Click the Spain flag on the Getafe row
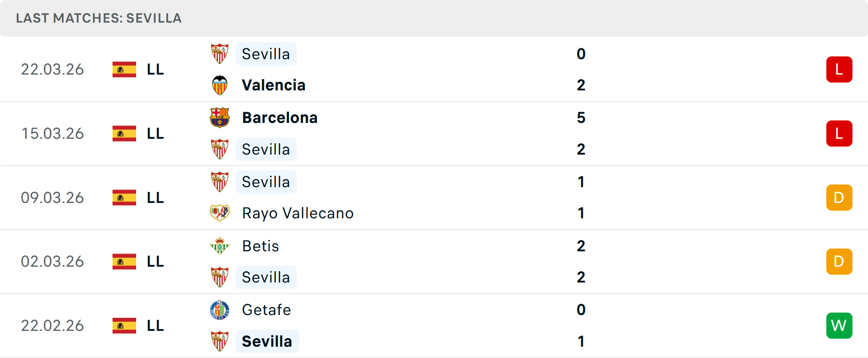The height and width of the screenshot is (358, 868). (124, 325)
